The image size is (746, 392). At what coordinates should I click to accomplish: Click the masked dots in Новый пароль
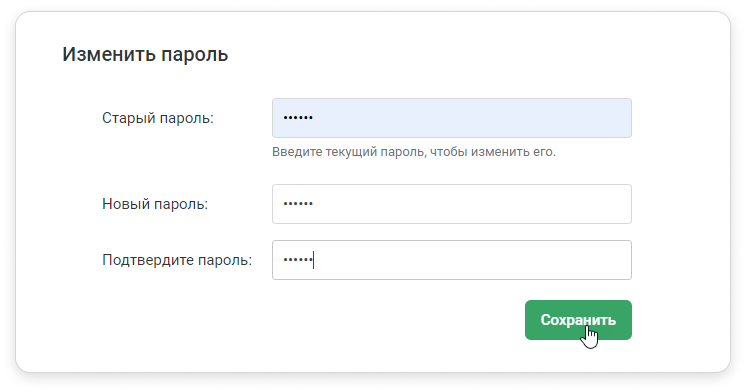pos(298,204)
